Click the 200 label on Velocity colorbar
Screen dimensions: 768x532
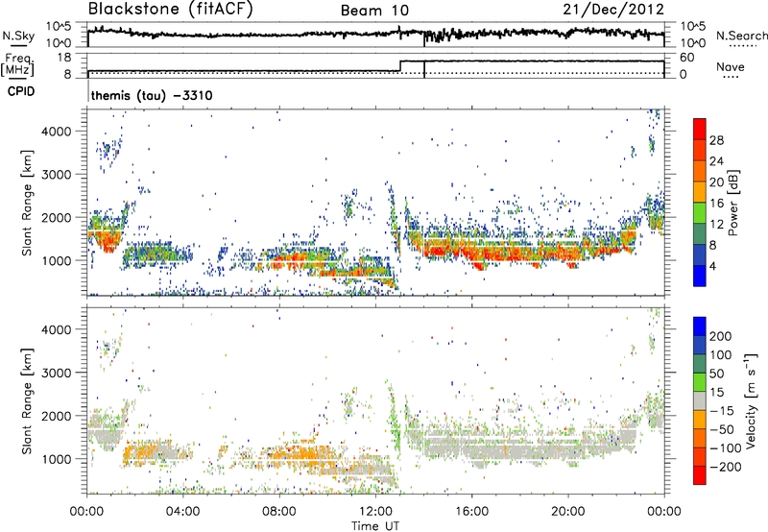(x=721, y=336)
